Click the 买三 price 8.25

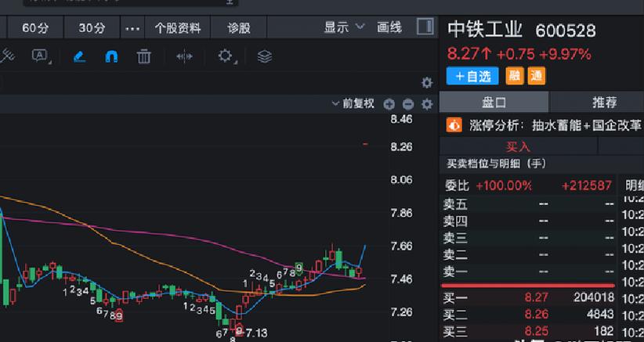pos(536,331)
